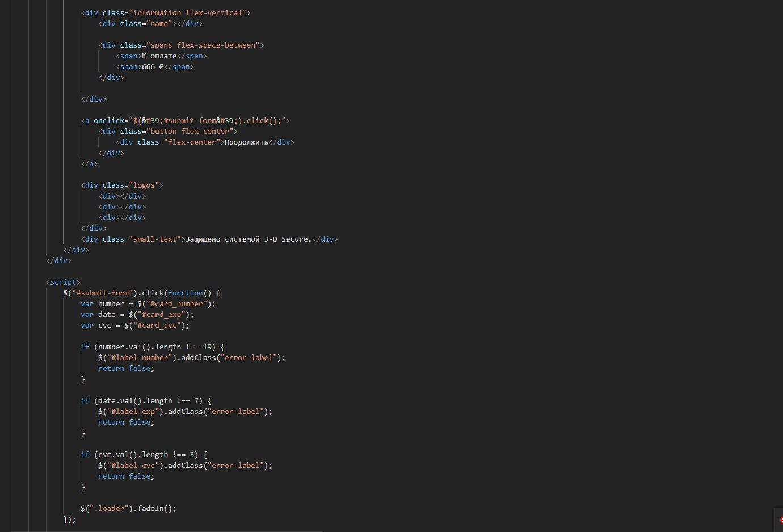Click the number 7 in date check

pos(196,400)
